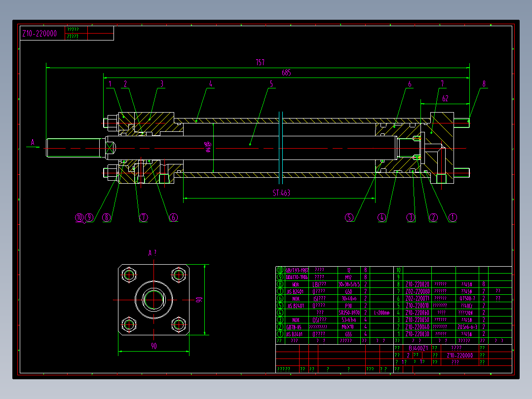Screen dimensions: 532x399
Task: Click the ZQSn6-6-3 material cell
Action: [x=467, y=327]
